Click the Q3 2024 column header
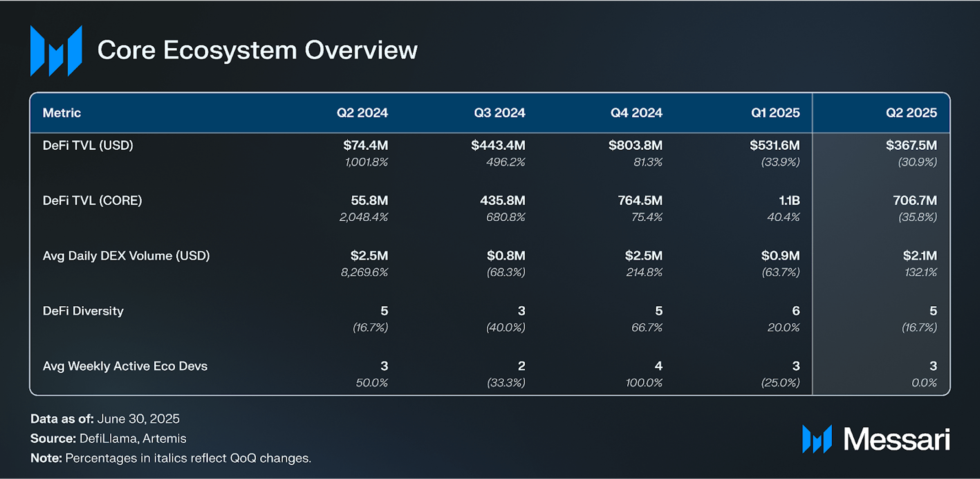Screen dimensions: 980x479 point(500,113)
